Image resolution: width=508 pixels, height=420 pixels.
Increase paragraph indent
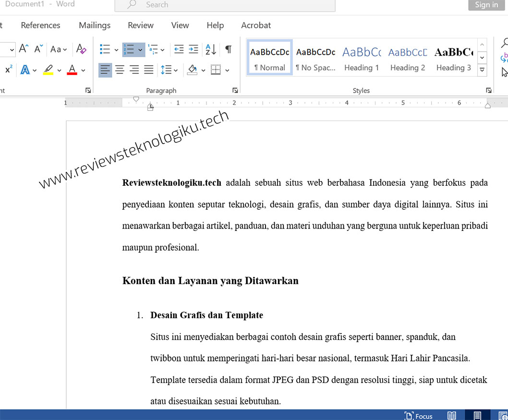[194, 49]
